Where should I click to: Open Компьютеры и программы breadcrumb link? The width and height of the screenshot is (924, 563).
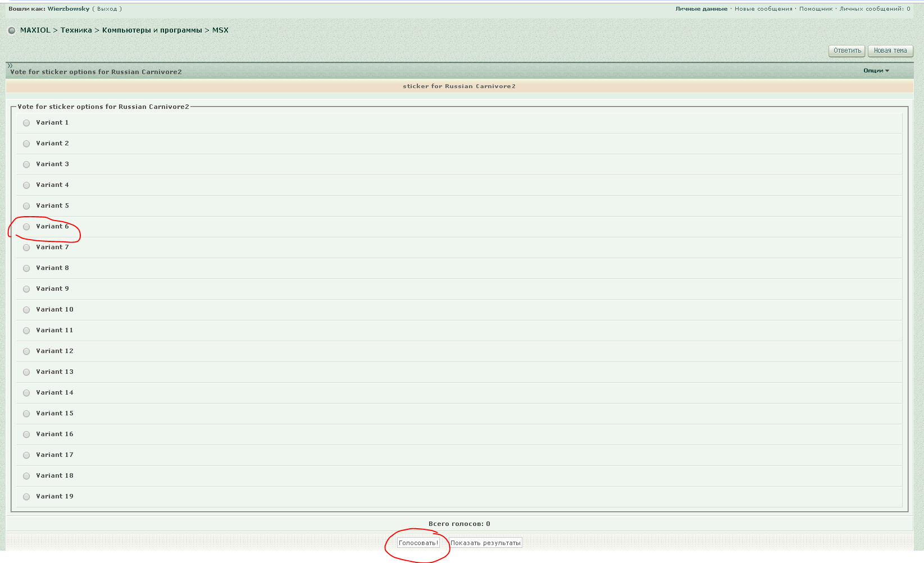(x=152, y=30)
